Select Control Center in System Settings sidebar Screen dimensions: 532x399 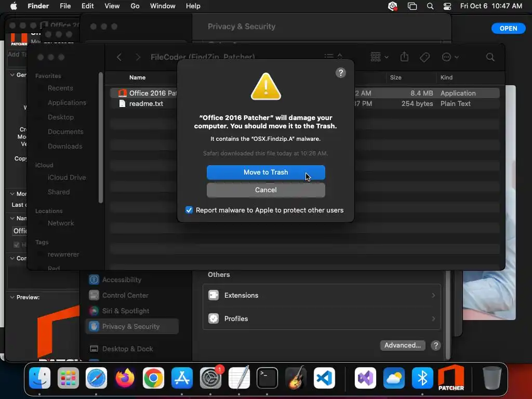pyautogui.click(x=132, y=296)
